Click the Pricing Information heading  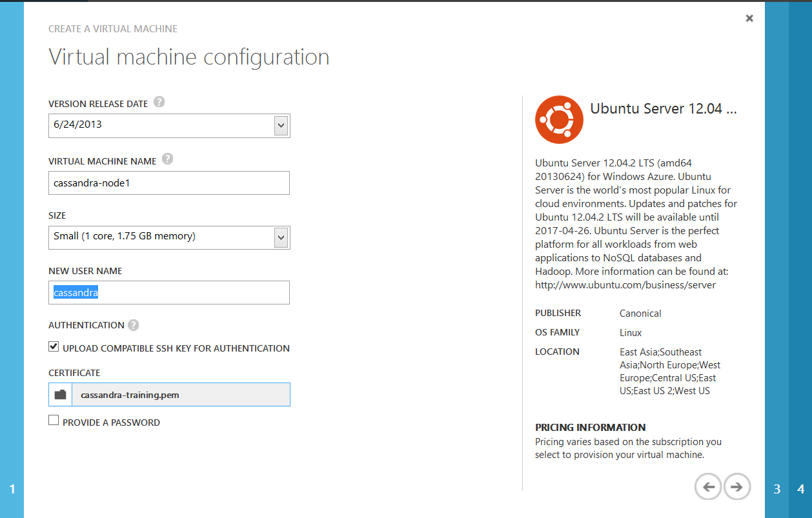(x=591, y=428)
